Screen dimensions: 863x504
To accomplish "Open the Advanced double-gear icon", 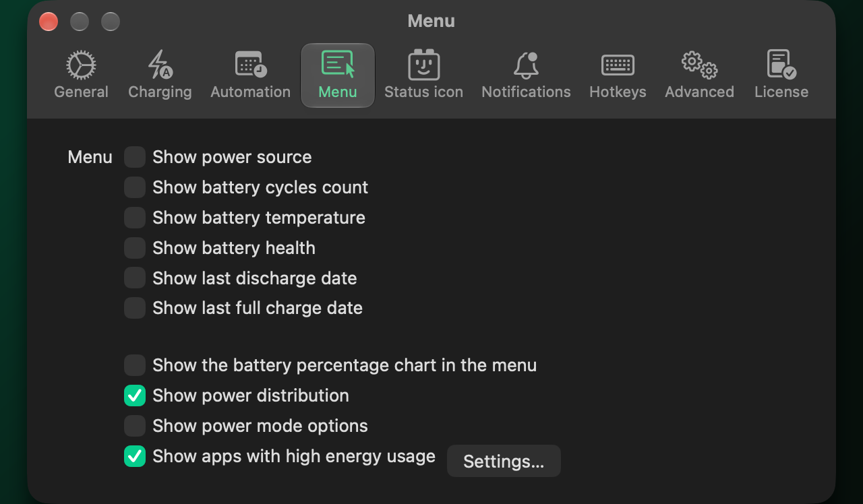I will pos(699,65).
